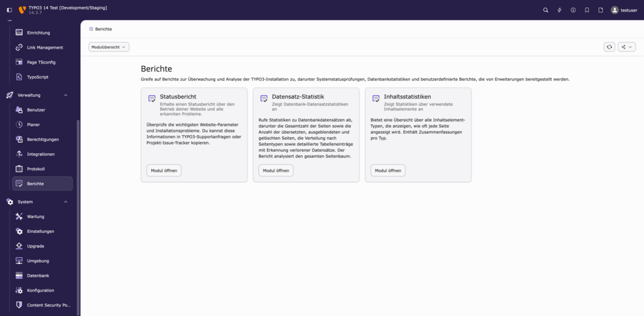
Task: Open the Upgrade module
Action: (x=42, y=246)
